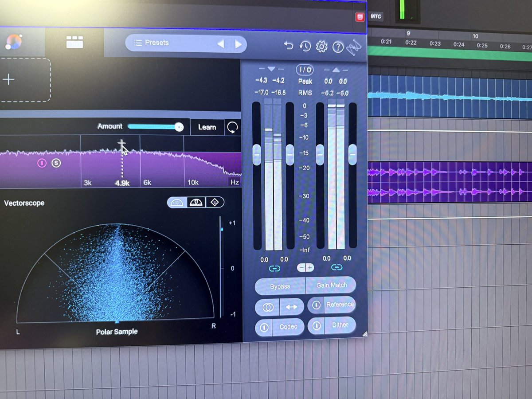The width and height of the screenshot is (532, 399).
Task: Click the 10k frequency label
Action: coord(192,183)
